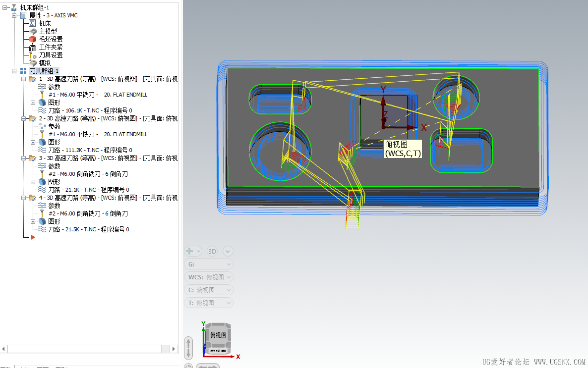The width and height of the screenshot is (588, 368).
Task: Select the 机床群组-1 tree item
Action: coord(34,7)
